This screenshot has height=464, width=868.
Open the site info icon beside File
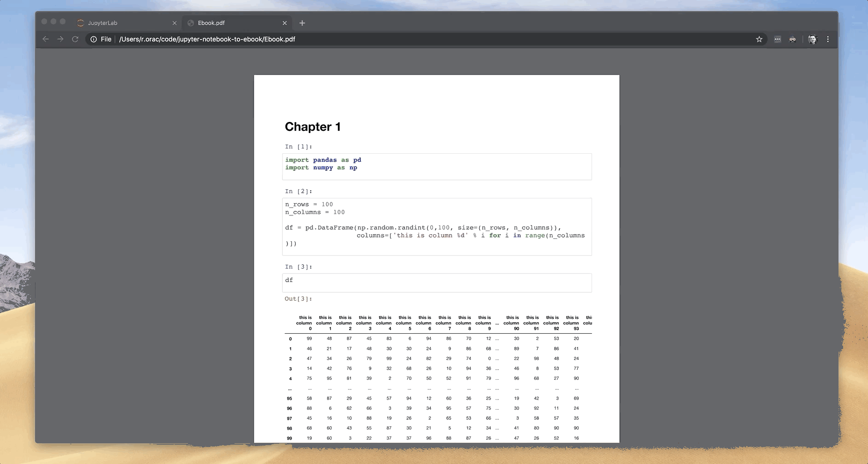click(94, 39)
